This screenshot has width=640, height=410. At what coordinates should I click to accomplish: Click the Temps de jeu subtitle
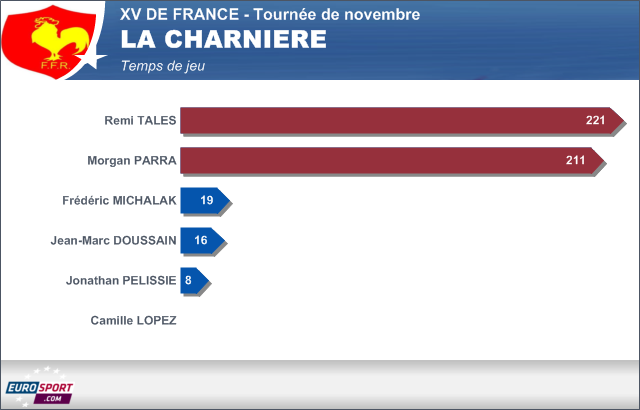click(x=161, y=65)
